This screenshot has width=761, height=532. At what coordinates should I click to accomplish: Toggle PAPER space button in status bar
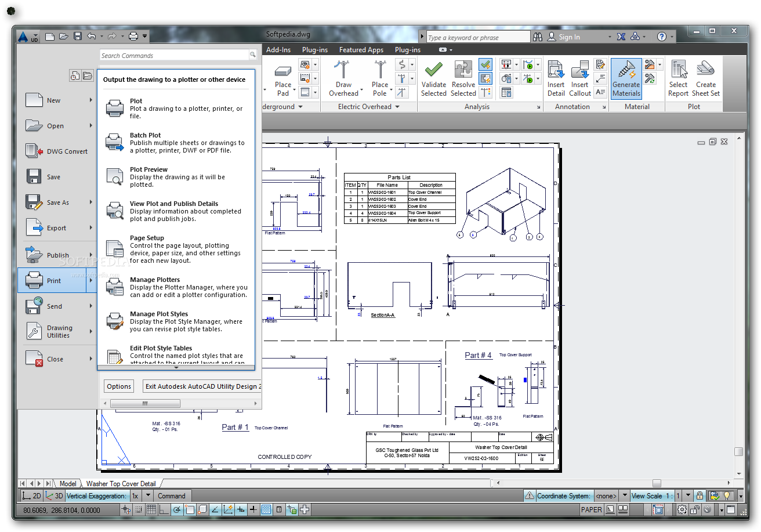[x=592, y=510]
